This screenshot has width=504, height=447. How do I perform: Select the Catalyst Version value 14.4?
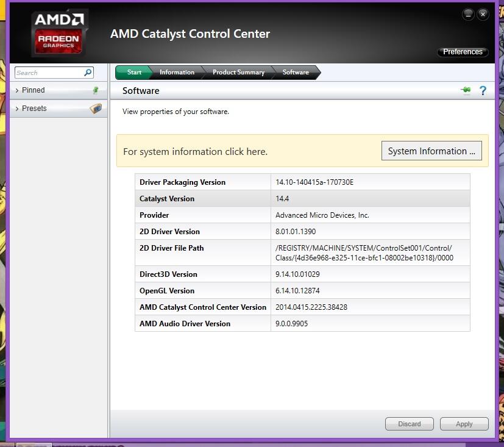pyautogui.click(x=282, y=199)
